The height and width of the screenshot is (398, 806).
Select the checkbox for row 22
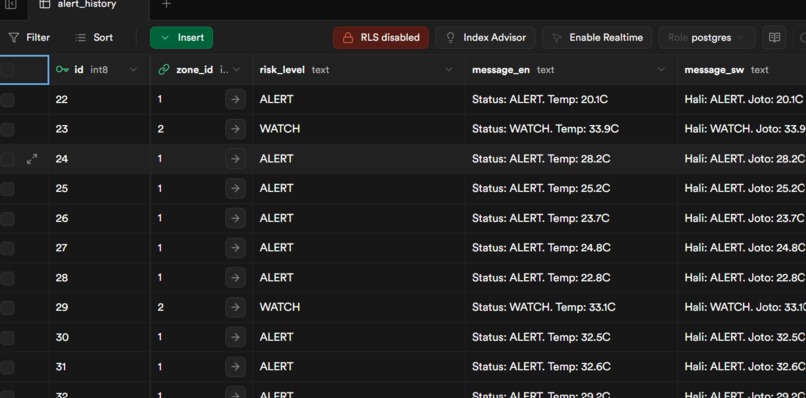(x=7, y=100)
